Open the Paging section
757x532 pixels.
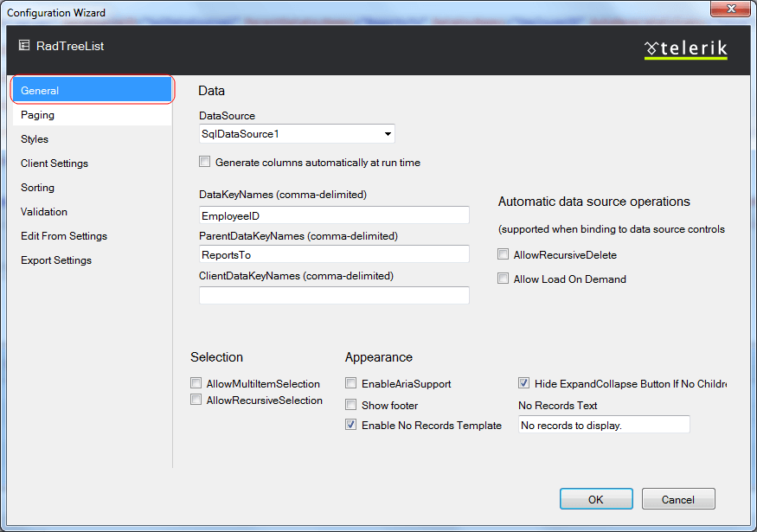[x=93, y=115]
